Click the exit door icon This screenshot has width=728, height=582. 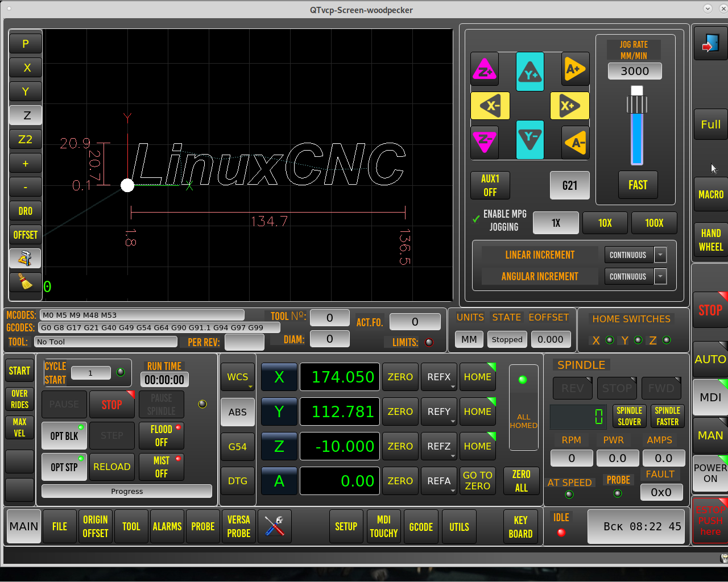coord(710,43)
